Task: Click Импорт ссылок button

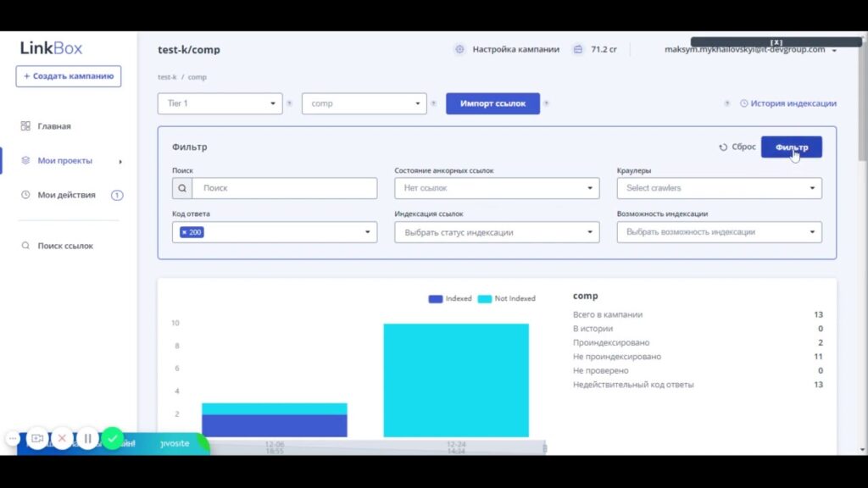Action: [x=492, y=103]
